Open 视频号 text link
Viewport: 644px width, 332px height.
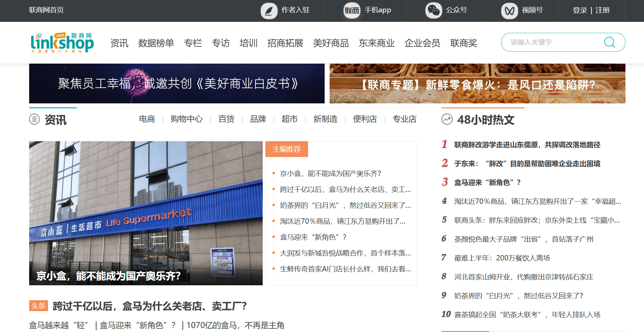[x=532, y=10]
